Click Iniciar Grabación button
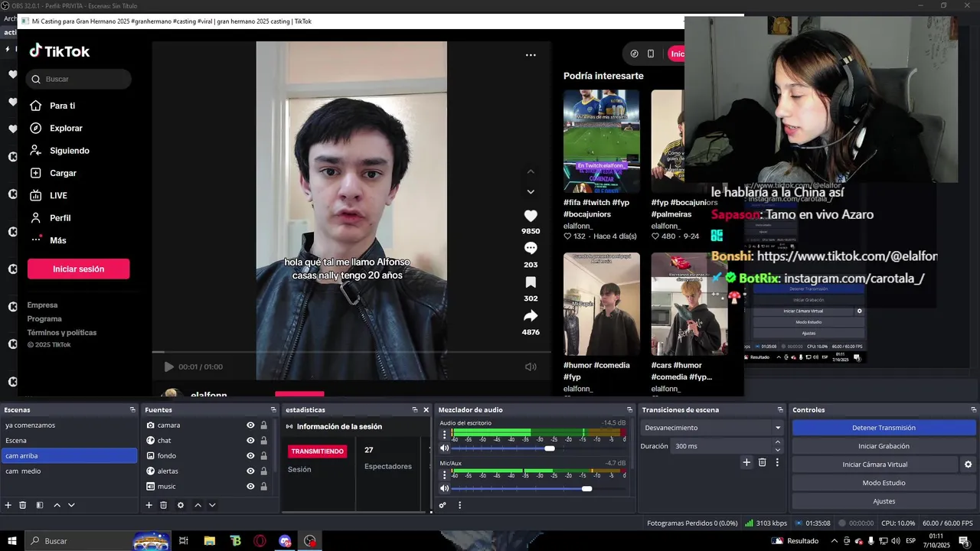The height and width of the screenshot is (551, 980). (x=884, y=446)
